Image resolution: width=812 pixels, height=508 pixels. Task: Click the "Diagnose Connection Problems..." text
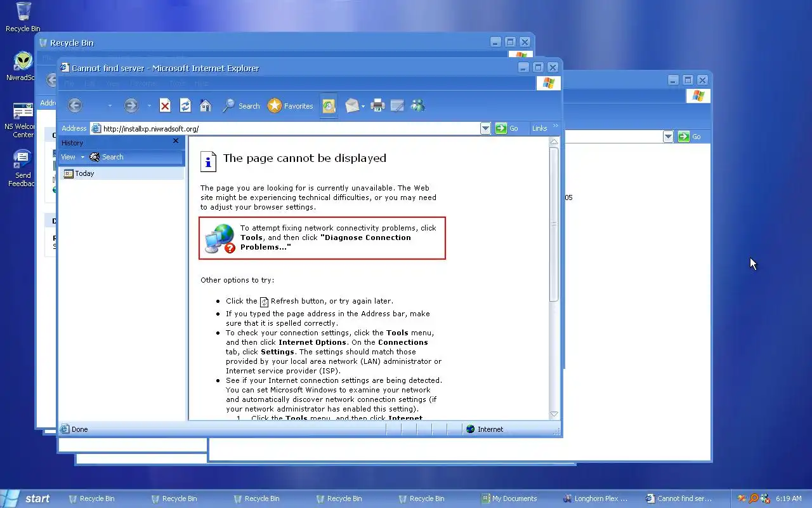tap(325, 243)
